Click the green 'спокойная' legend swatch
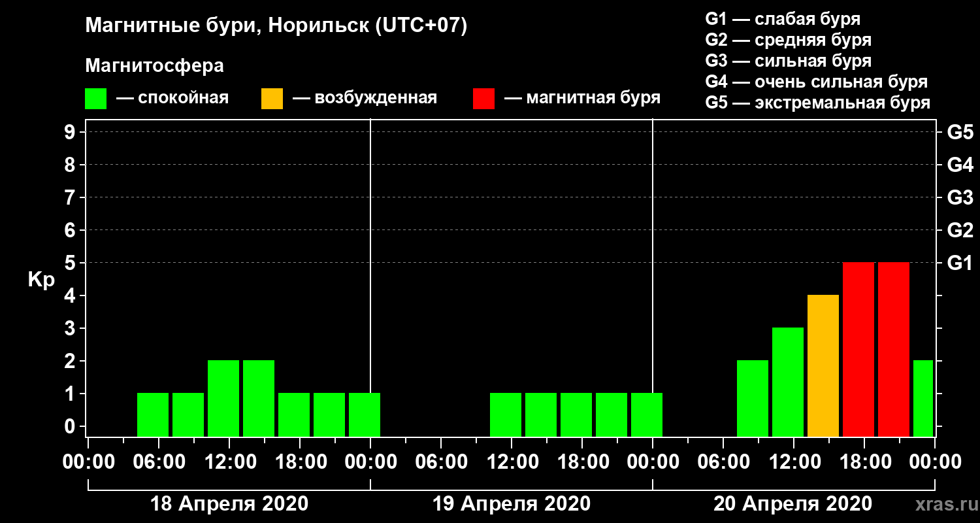The height and width of the screenshot is (523, 980). click(x=96, y=99)
